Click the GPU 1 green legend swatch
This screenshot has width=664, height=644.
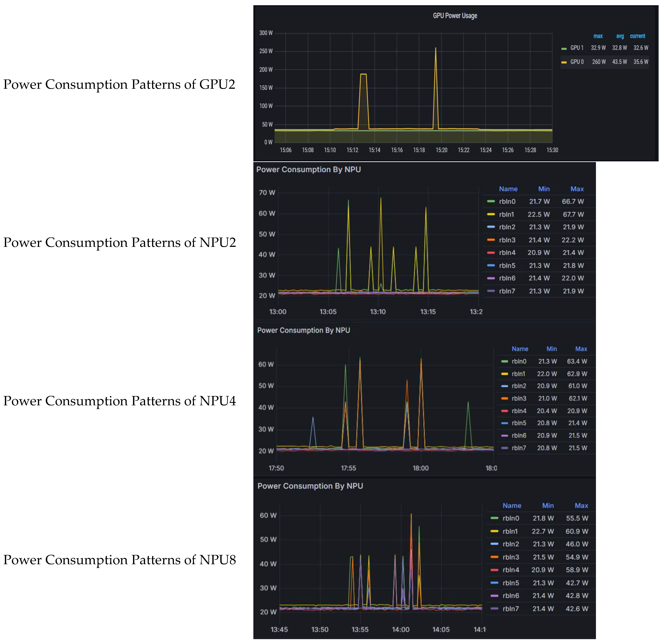click(564, 49)
